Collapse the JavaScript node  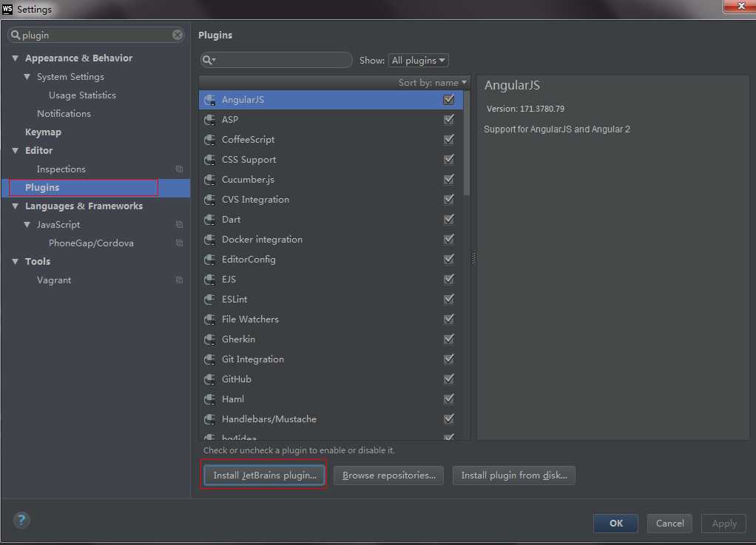click(x=27, y=225)
